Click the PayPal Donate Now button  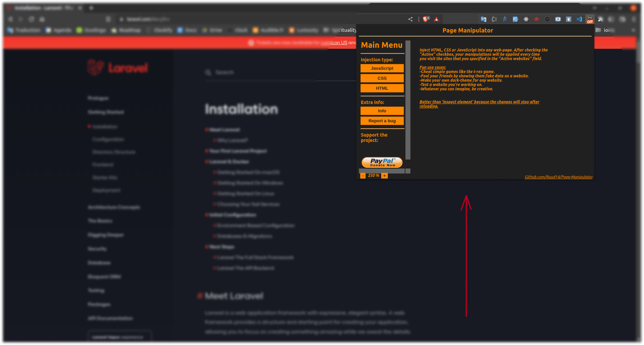pos(382,162)
